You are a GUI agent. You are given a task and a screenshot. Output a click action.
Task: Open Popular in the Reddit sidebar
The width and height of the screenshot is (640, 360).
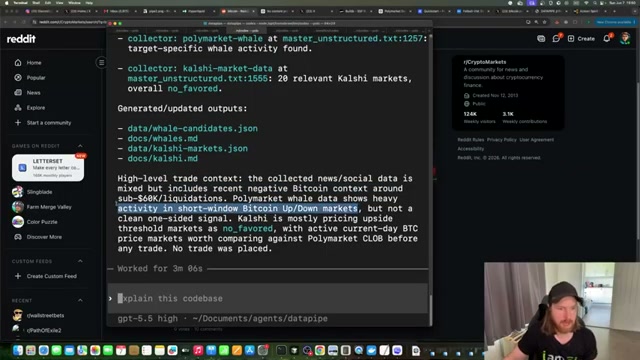[36, 78]
